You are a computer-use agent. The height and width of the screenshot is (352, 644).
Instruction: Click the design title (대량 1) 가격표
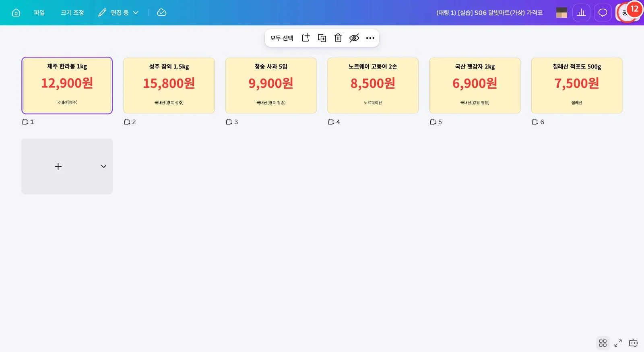point(489,12)
